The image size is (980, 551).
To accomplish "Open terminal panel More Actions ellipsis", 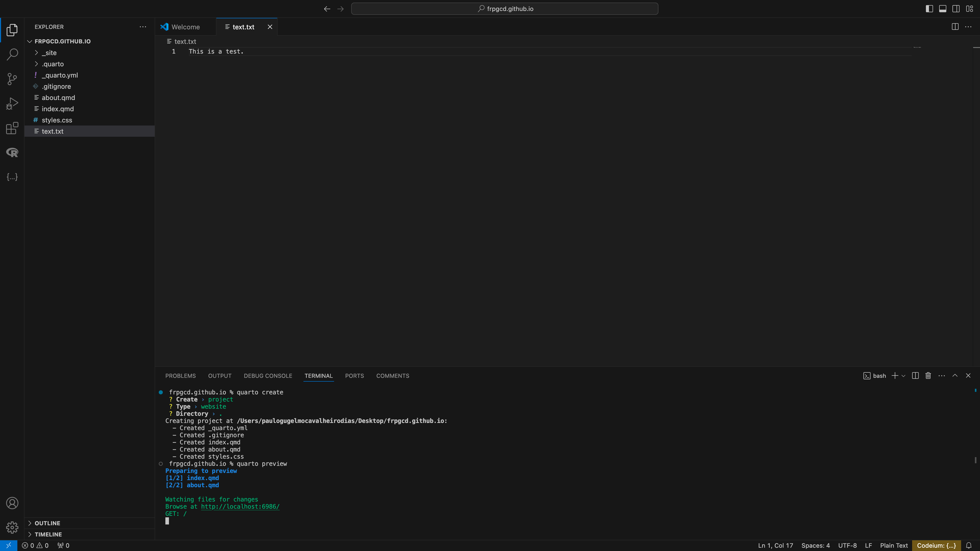I will 941,376.
